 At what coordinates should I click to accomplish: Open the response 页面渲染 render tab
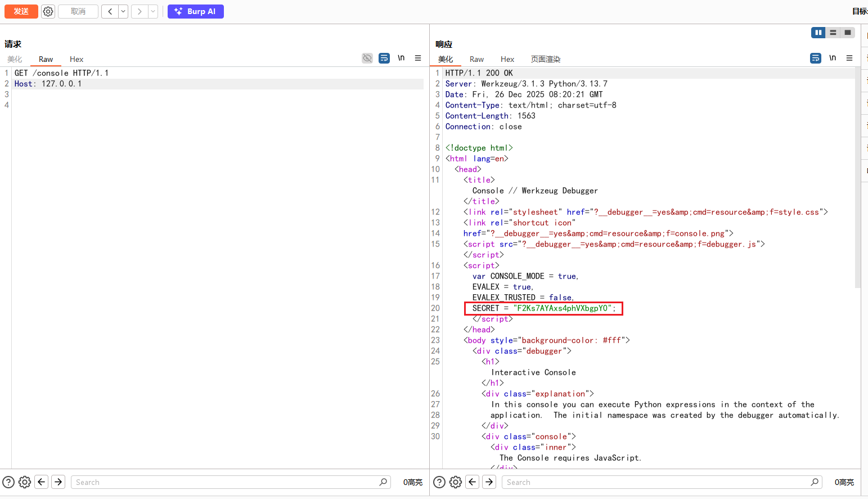pyautogui.click(x=545, y=59)
